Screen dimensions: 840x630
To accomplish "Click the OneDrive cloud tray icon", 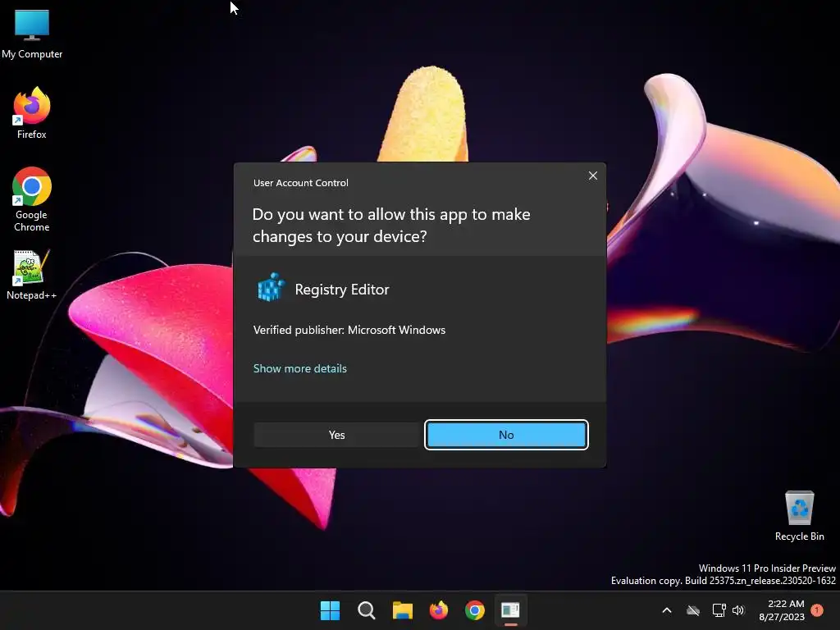I will (693, 610).
